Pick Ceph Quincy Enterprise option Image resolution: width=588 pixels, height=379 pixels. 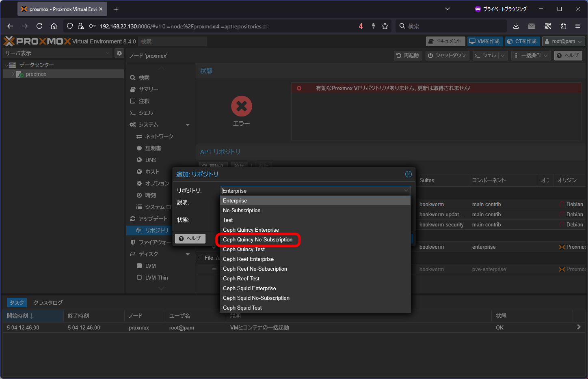(315, 230)
